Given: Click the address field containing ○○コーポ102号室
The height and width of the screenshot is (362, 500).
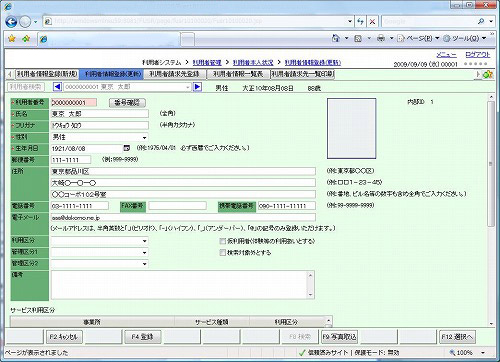Looking at the screenshot, I should (183, 194).
